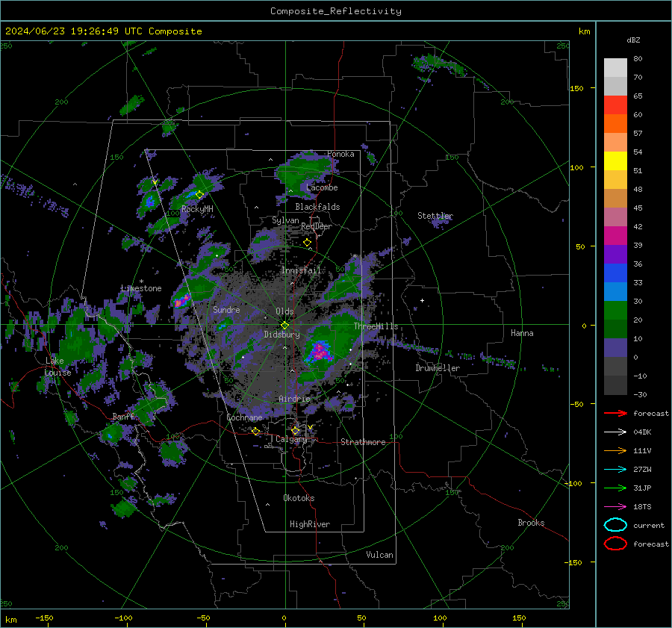Click the orange 111V arrow legend icon
The image size is (672, 628).
click(615, 450)
